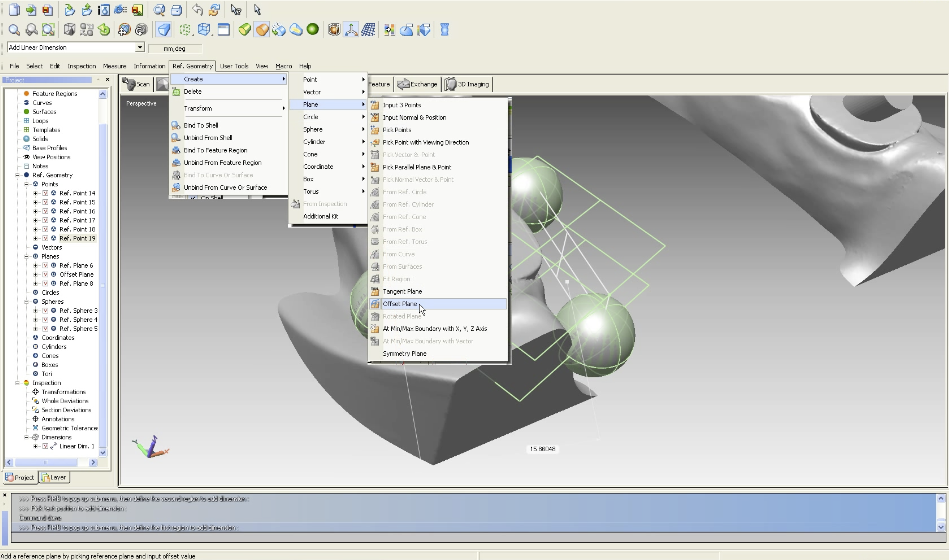
Task: Select Offset Plane from Plane submenu
Action: 400,304
